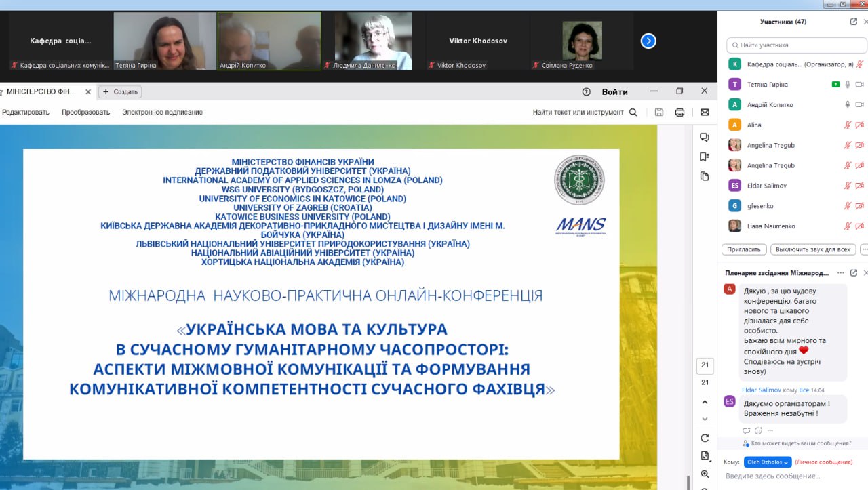Open the chat screenshot/reply icon below last message

coord(747,430)
